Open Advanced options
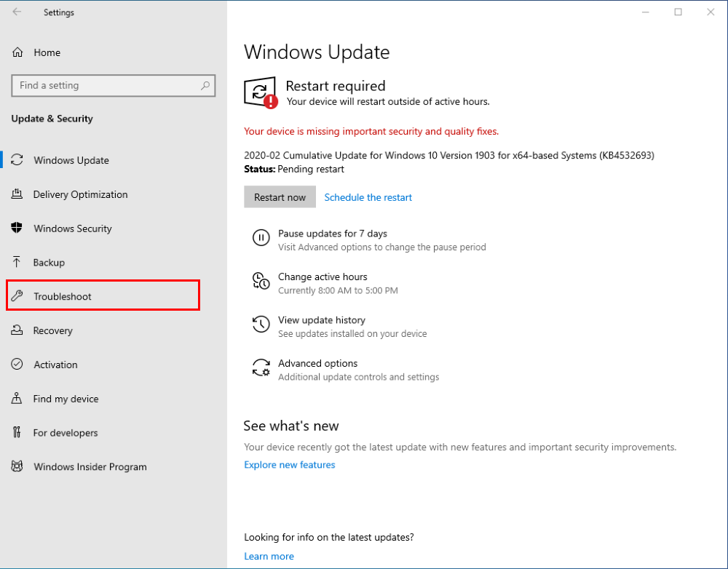This screenshot has height=569, width=728. [x=317, y=363]
